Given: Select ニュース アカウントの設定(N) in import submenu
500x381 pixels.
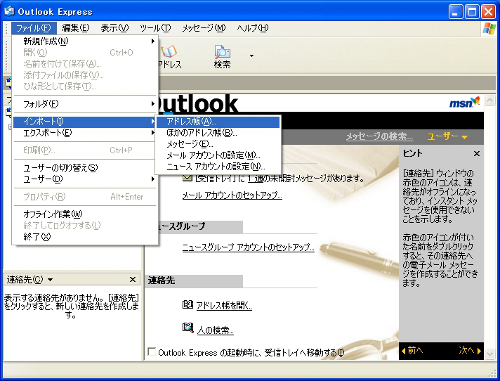Looking at the screenshot, I should [x=218, y=166].
